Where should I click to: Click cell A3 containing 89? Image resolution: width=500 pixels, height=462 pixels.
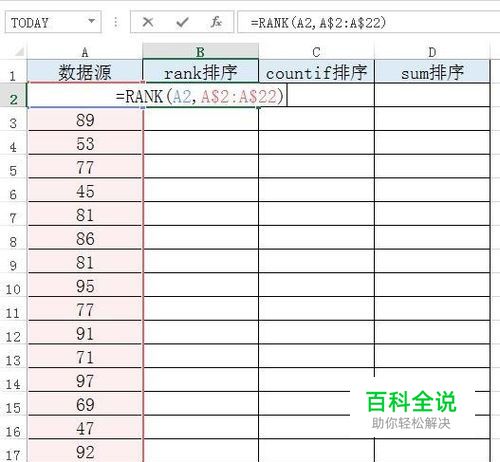(85, 119)
